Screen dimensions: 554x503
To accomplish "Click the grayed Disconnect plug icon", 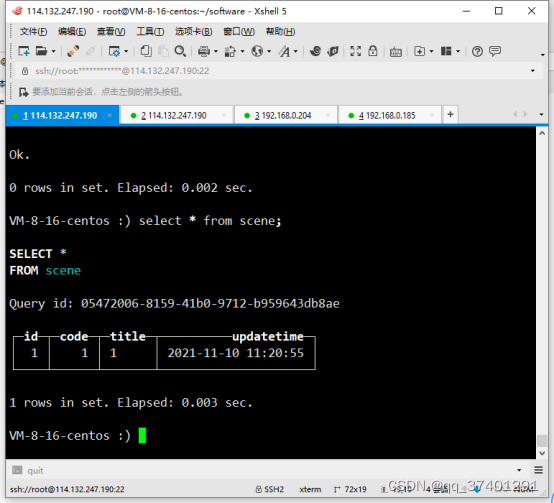I will click(x=90, y=51).
